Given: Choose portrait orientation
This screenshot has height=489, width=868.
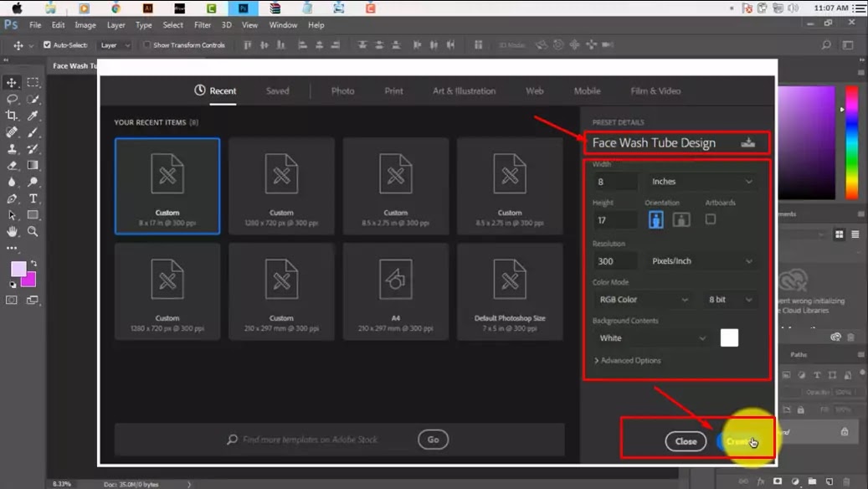Looking at the screenshot, I should pyautogui.click(x=656, y=220).
